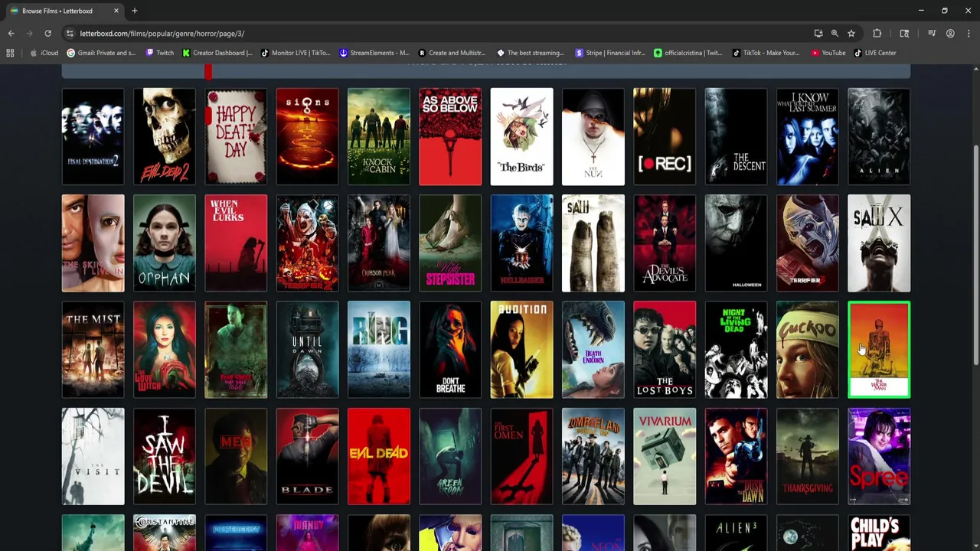The height and width of the screenshot is (551, 980).
Task: Select The Lost Boys poster
Action: coord(665,350)
